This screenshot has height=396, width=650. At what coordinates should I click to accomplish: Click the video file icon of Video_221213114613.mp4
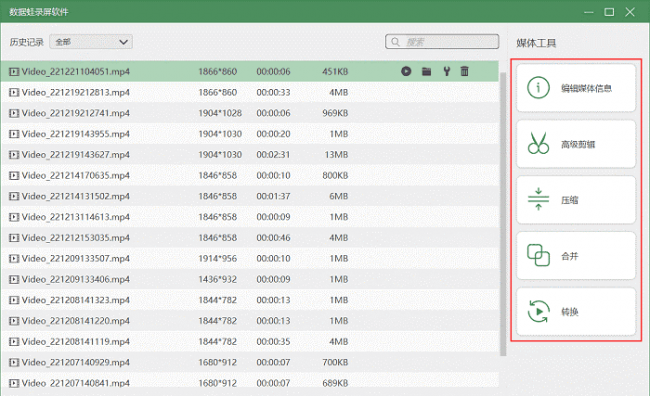pyautogui.click(x=14, y=217)
